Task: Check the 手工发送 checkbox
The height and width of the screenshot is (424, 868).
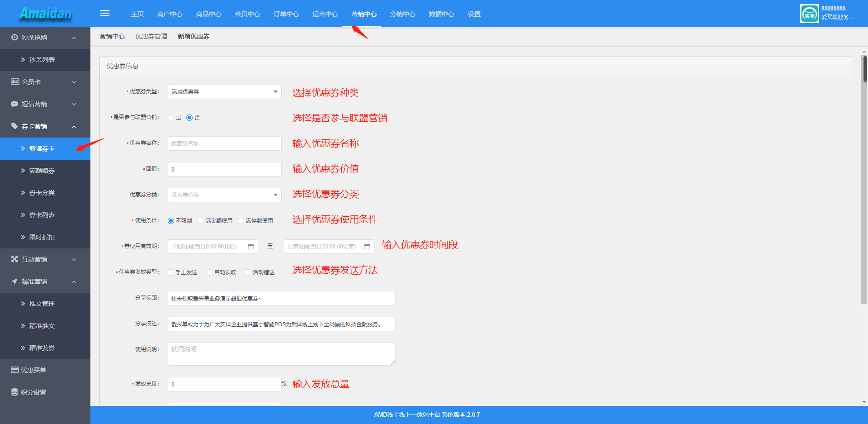Action: (x=171, y=272)
